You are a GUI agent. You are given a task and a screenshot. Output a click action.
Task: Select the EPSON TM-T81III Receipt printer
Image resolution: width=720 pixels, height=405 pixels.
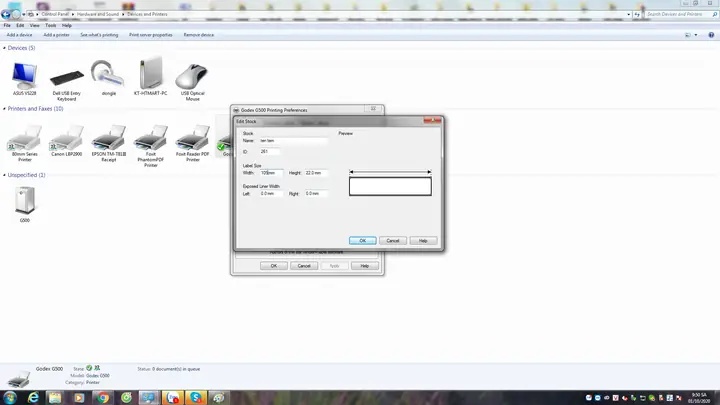coord(108,143)
